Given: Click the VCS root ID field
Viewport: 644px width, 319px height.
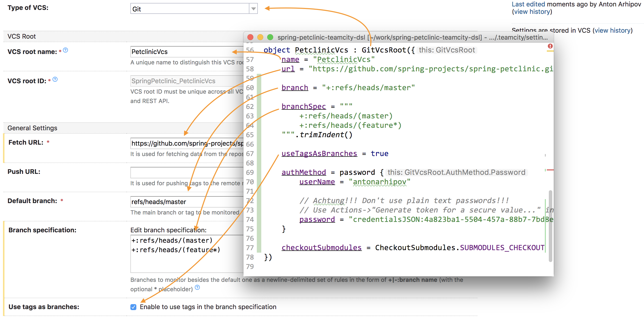Looking at the screenshot, I should (187, 81).
